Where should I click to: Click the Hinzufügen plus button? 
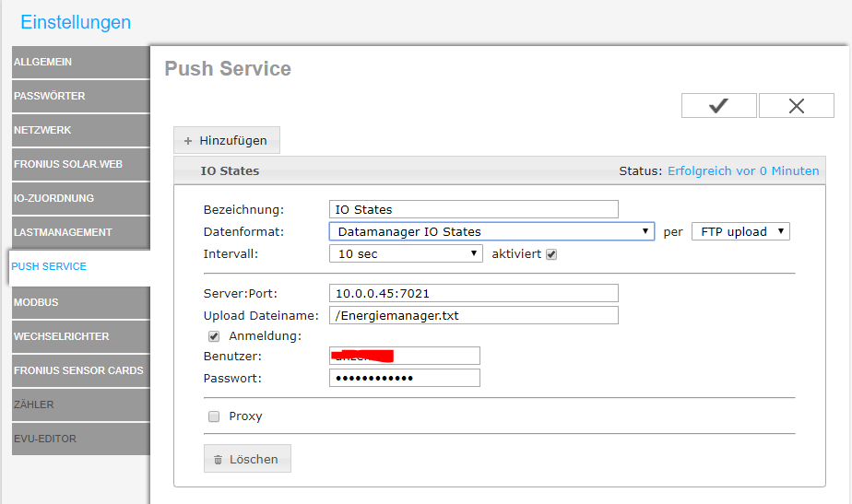point(227,140)
